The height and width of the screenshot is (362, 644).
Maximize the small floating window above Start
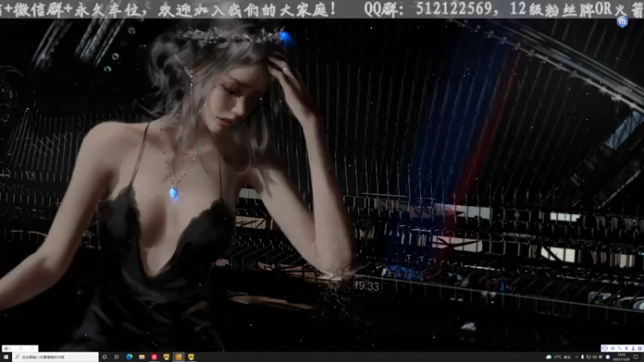point(21,348)
